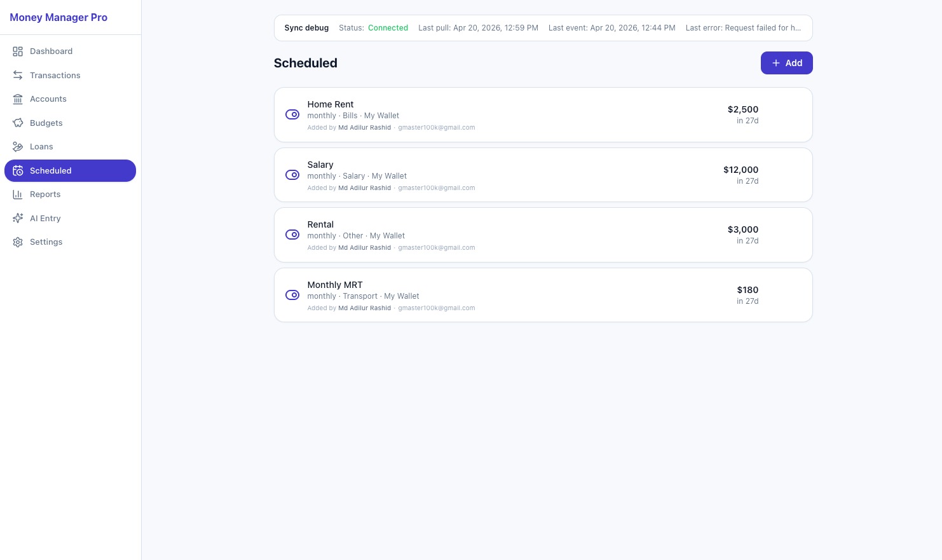Open the Reports bar-chart icon
Image resolution: width=942 pixels, height=560 pixels.
click(x=18, y=195)
